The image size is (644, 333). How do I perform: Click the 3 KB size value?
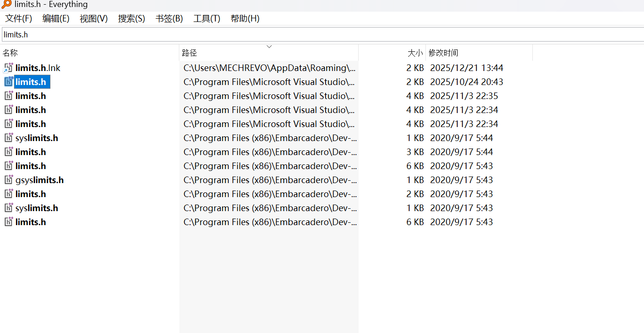pyautogui.click(x=415, y=152)
